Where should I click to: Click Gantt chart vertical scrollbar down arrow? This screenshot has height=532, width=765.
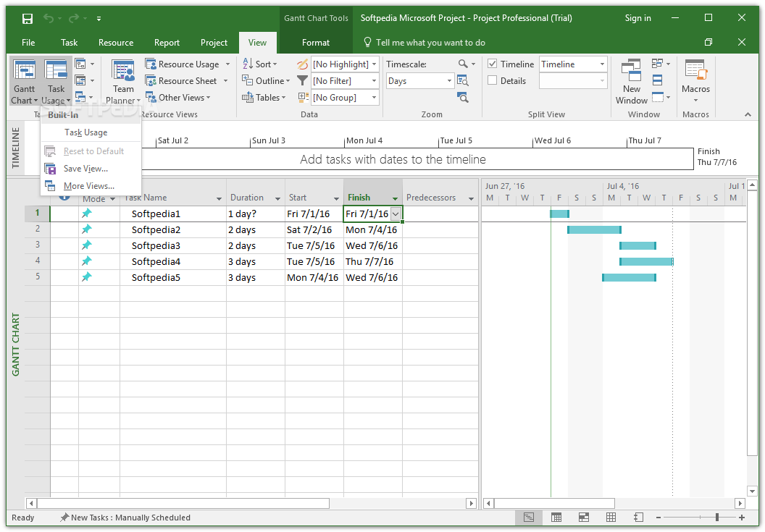752,491
